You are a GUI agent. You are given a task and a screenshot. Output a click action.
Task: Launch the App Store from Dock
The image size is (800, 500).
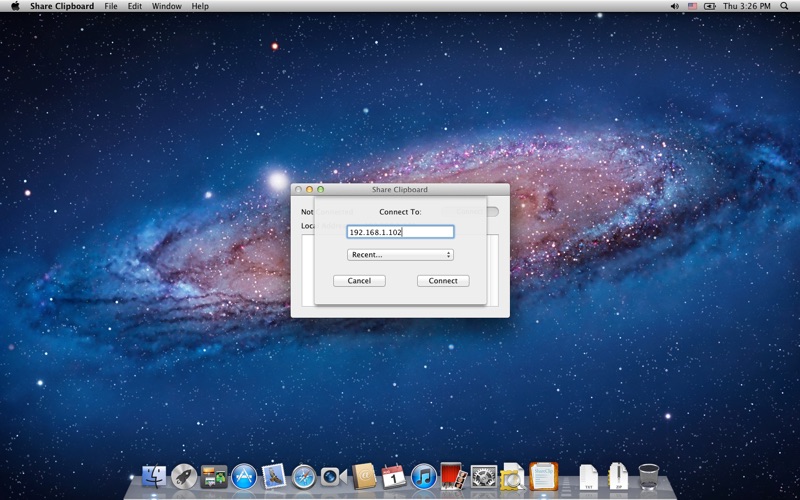click(x=243, y=477)
